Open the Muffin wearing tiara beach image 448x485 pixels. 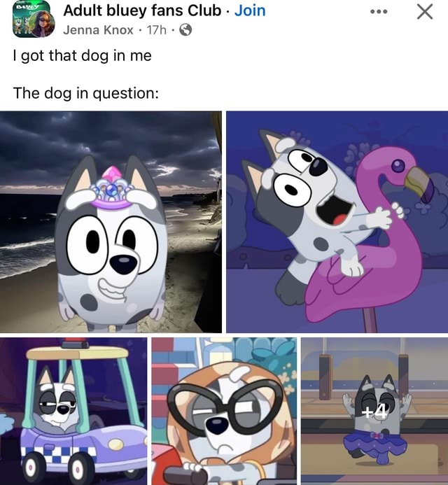111,222
